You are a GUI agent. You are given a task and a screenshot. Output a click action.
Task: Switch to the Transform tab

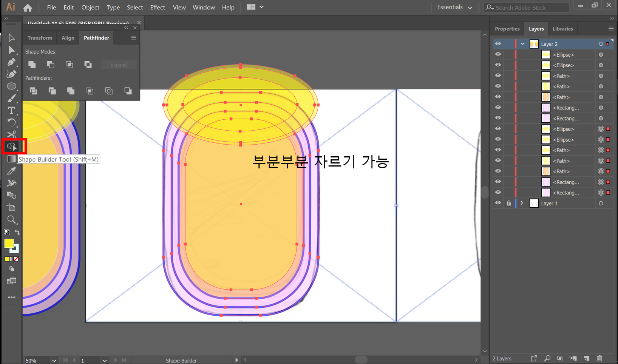pyautogui.click(x=40, y=38)
